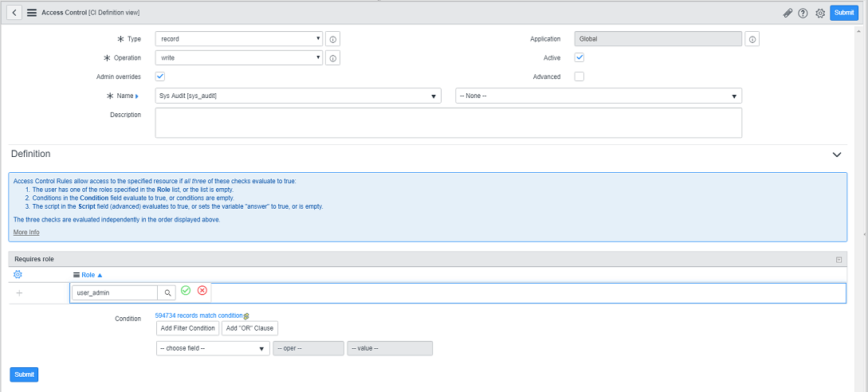The width and height of the screenshot is (868, 392).
Task: Toggle the Active checkbox
Action: pyautogui.click(x=579, y=57)
